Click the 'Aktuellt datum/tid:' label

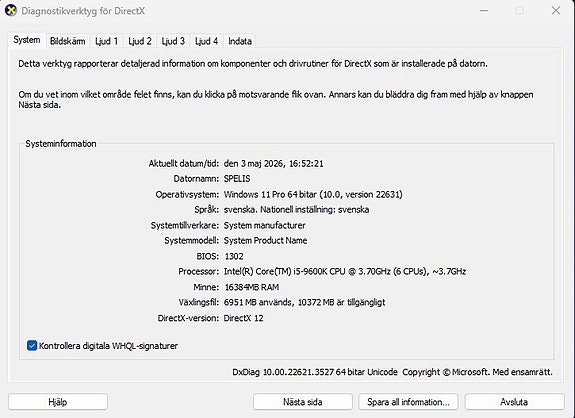pyautogui.click(x=184, y=164)
